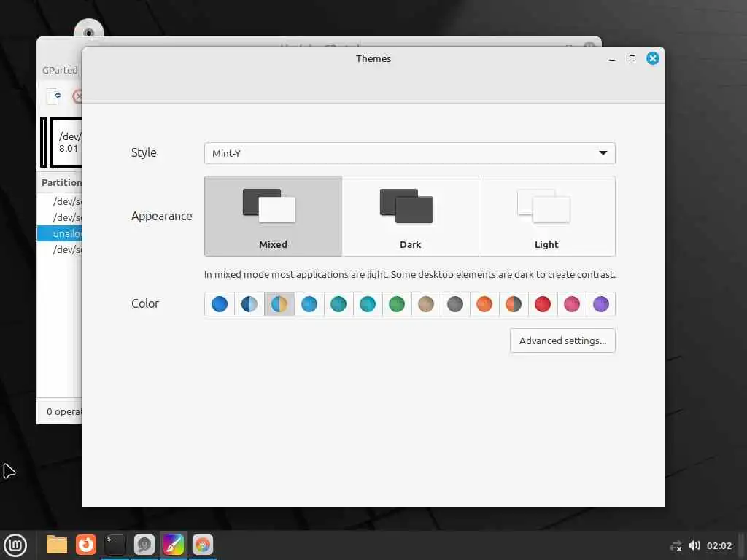Click the 'Style' label

pyautogui.click(x=144, y=153)
